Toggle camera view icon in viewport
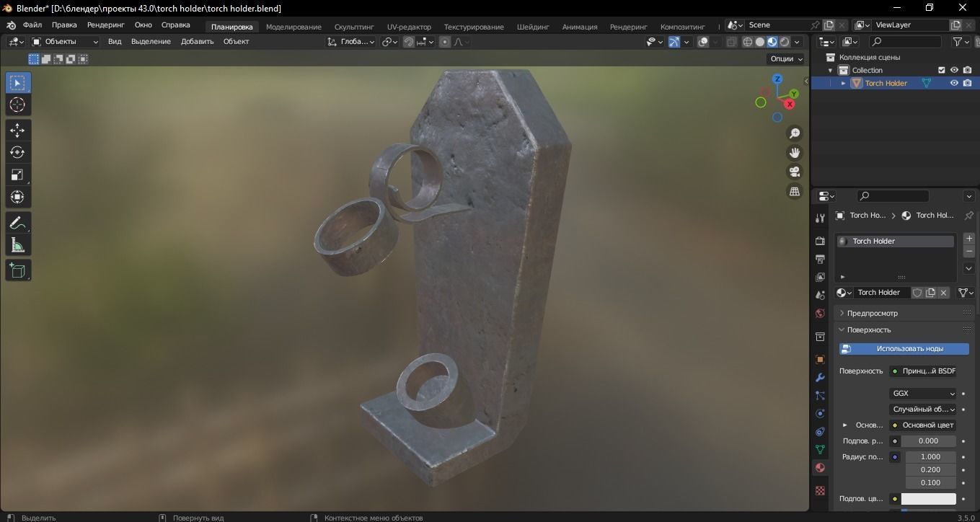 794,172
